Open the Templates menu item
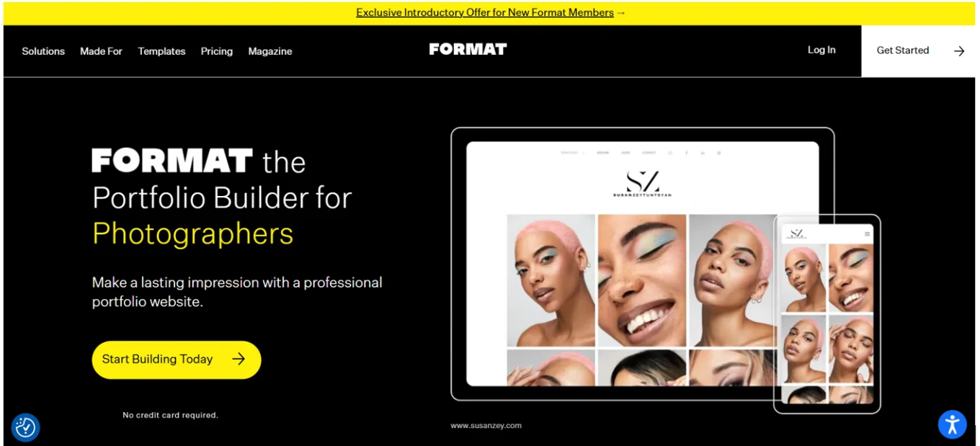The height and width of the screenshot is (446, 980). [x=161, y=51]
